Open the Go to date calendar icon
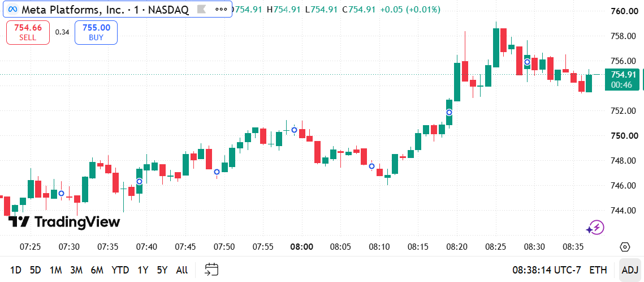This screenshot has height=282, width=644. click(211, 270)
